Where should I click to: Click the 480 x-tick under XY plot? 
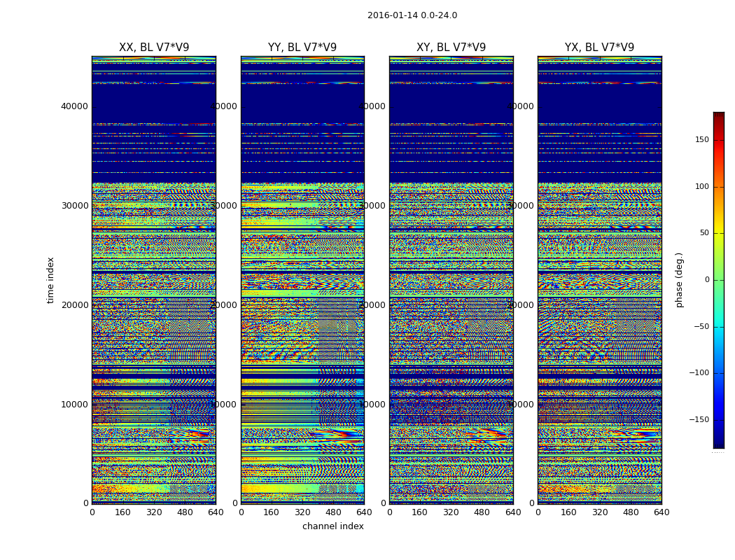click(x=482, y=512)
